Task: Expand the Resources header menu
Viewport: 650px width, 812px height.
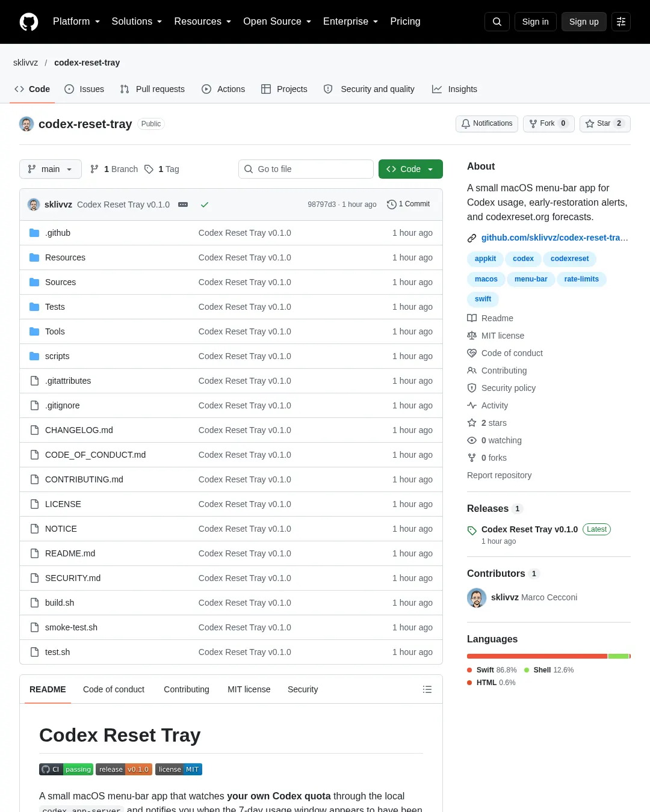Action: (202, 22)
